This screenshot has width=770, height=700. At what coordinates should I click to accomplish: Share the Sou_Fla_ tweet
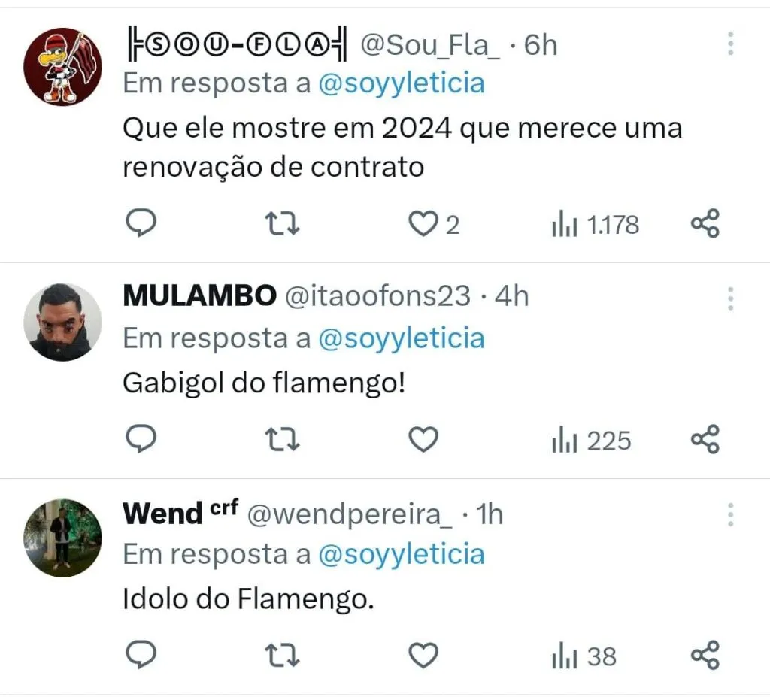[x=705, y=223]
